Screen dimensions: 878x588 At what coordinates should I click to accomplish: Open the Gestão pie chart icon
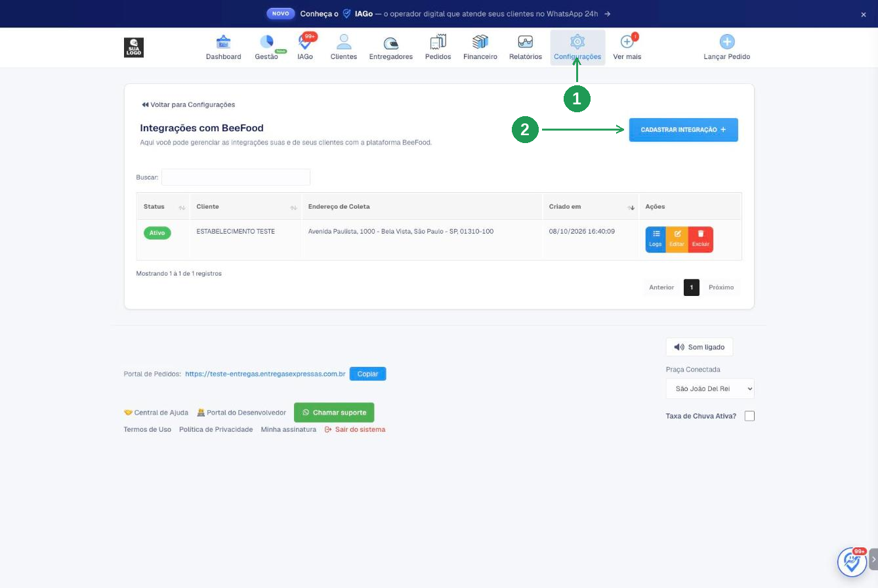tap(266, 42)
